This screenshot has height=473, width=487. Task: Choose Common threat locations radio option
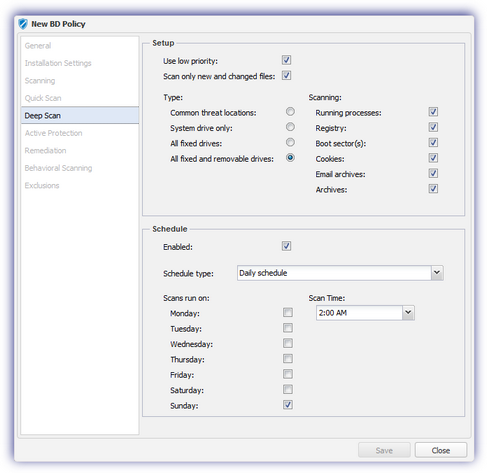coord(290,112)
